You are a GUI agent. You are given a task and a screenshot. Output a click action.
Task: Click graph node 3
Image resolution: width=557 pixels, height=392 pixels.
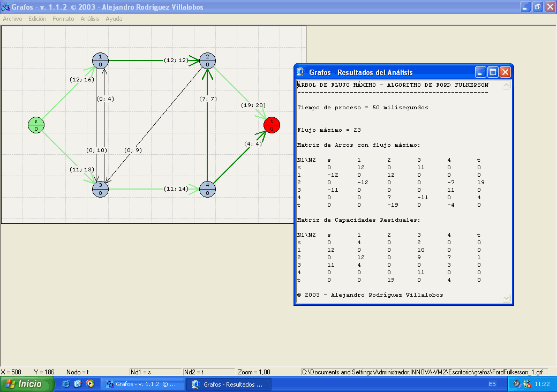[x=100, y=189]
